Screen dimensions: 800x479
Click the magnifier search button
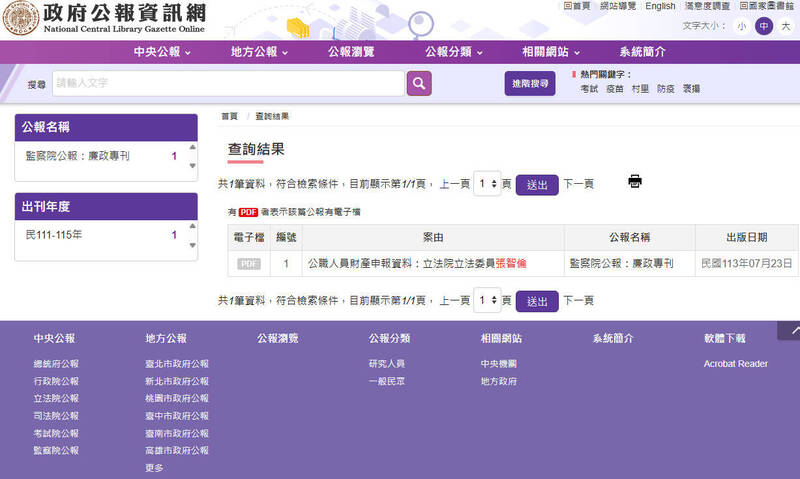tap(419, 83)
